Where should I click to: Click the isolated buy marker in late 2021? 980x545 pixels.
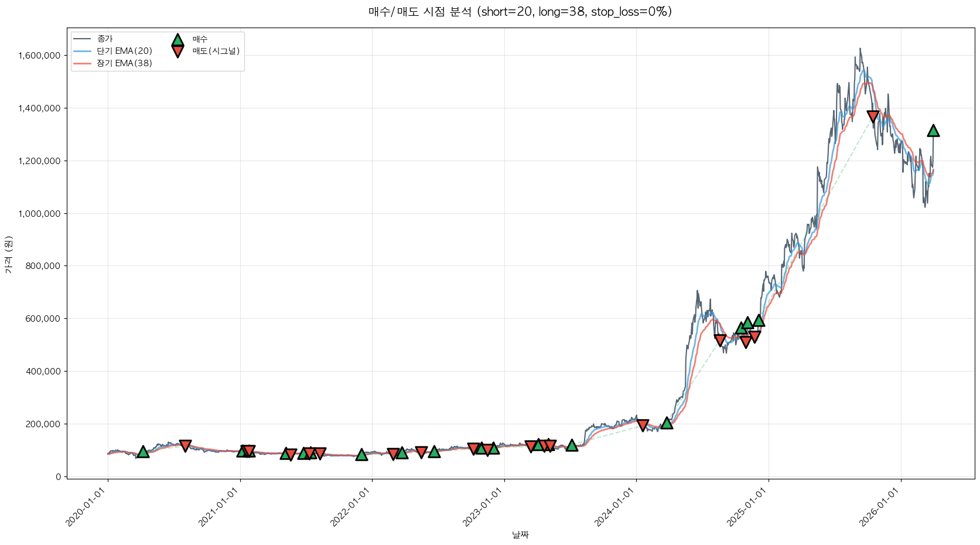(361, 454)
